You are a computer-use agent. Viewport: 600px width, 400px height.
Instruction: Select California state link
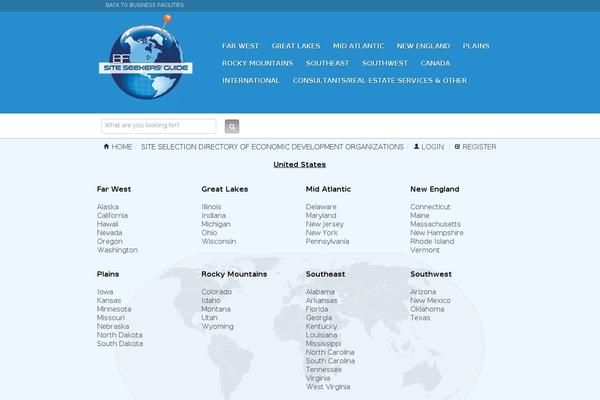pyautogui.click(x=112, y=216)
